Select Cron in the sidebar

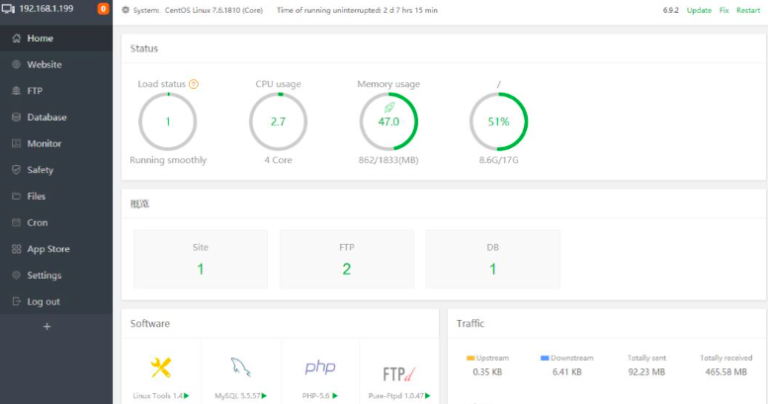[x=37, y=223]
